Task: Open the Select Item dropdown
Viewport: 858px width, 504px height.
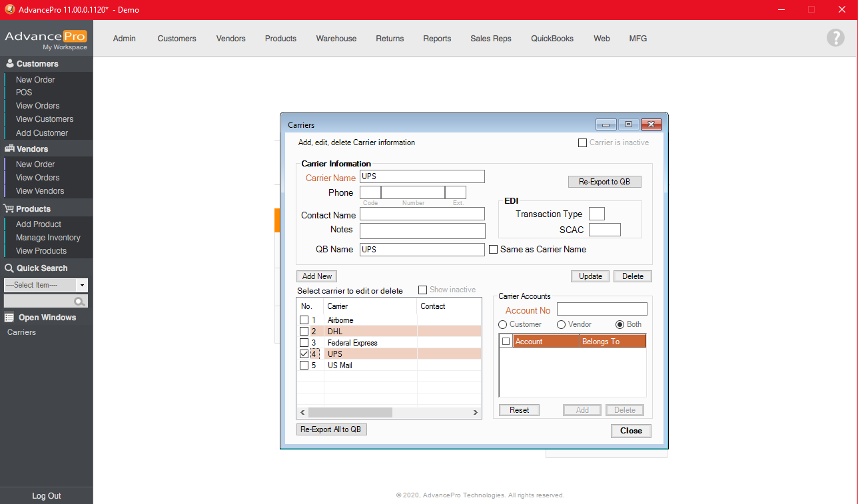Action: click(82, 285)
